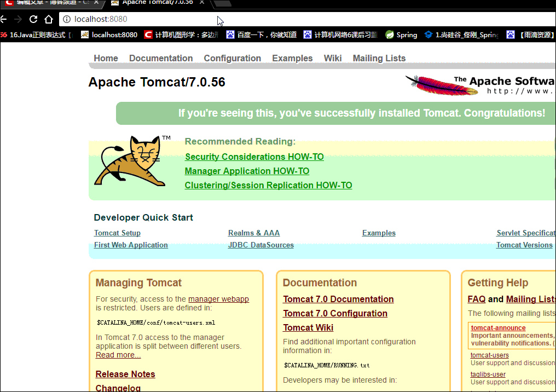
Task: Select Mailing Lists in top navigation
Action: pos(379,58)
